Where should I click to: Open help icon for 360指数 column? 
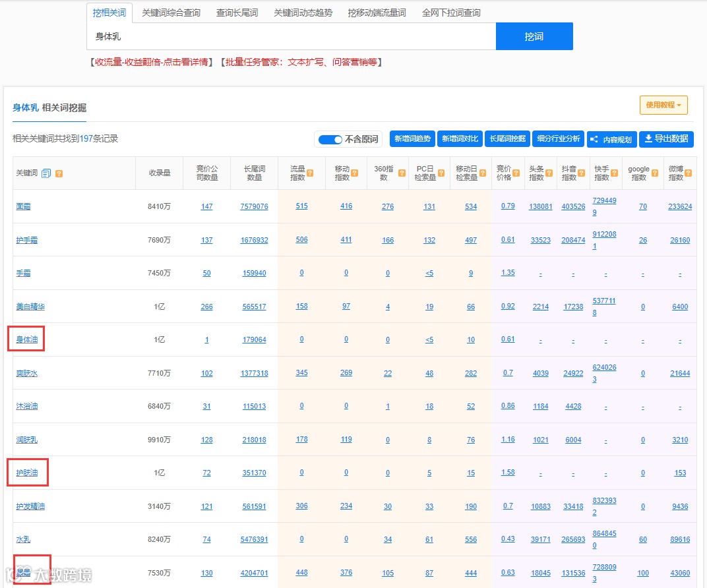pos(402,173)
